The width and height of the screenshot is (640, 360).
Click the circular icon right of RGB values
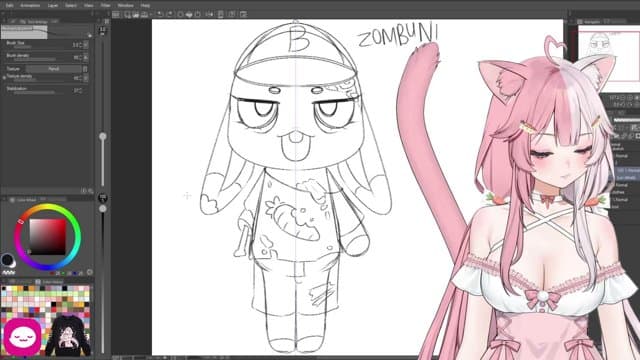(x=90, y=272)
